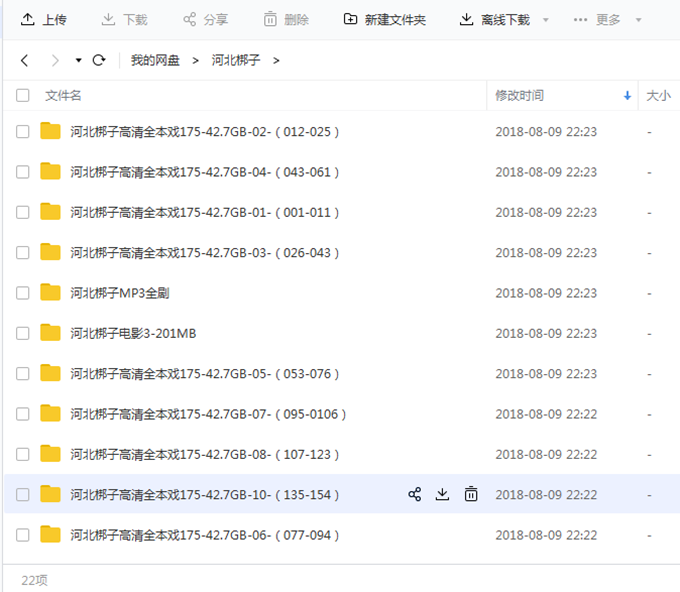680x592 pixels.
Task: Open 河北梆子高清全本戏175-42.7GB-08- (107-123)
Action: click(x=205, y=454)
